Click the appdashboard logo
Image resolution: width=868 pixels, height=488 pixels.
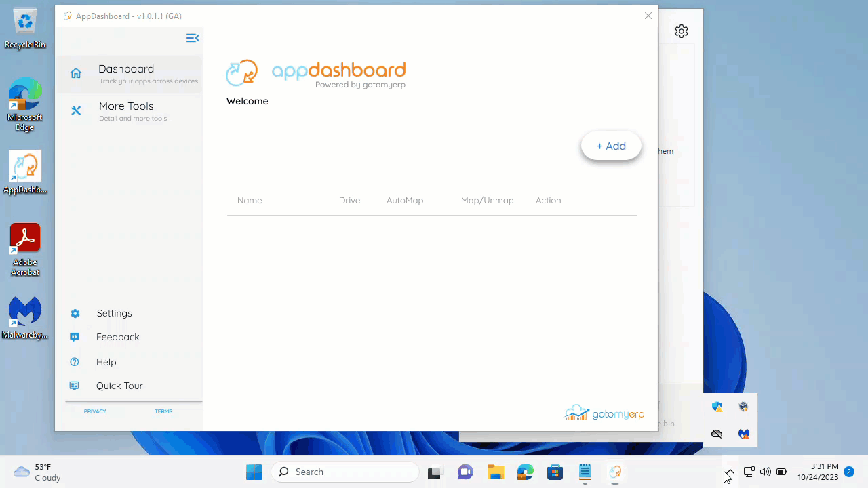315,74
